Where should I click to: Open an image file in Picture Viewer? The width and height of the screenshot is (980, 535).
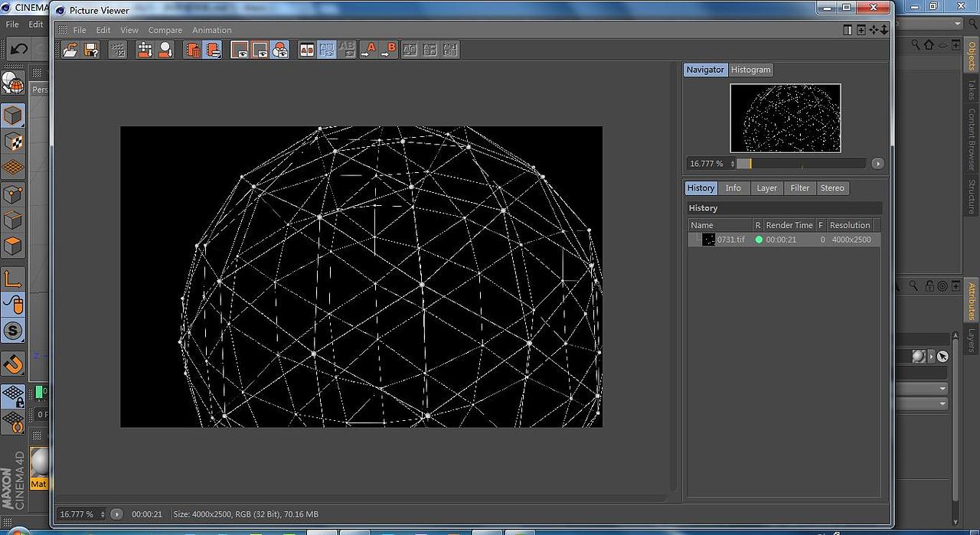[70, 50]
